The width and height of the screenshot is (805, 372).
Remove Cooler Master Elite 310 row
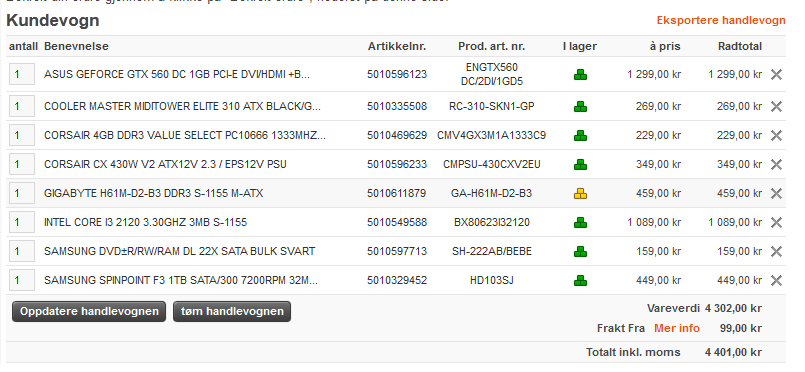pos(776,106)
